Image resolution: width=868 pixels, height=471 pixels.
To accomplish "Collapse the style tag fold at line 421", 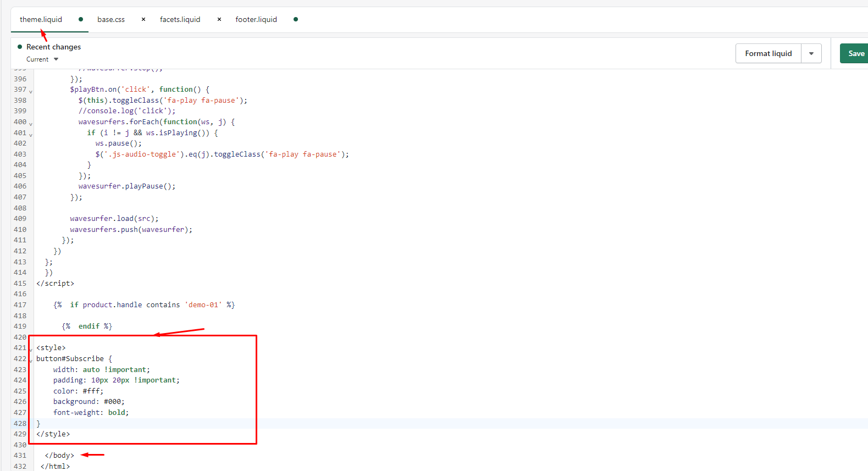I will point(31,350).
